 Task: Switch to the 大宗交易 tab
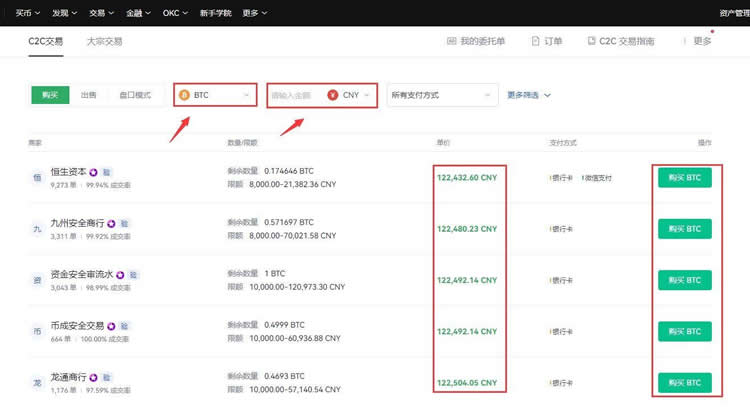(x=104, y=41)
